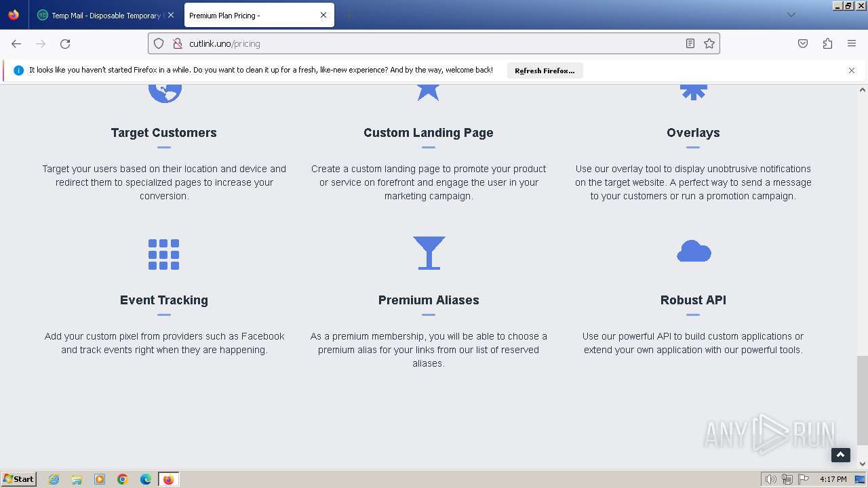The image size is (868, 488).
Task: Click the network status tray icon
Action: point(787,479)
